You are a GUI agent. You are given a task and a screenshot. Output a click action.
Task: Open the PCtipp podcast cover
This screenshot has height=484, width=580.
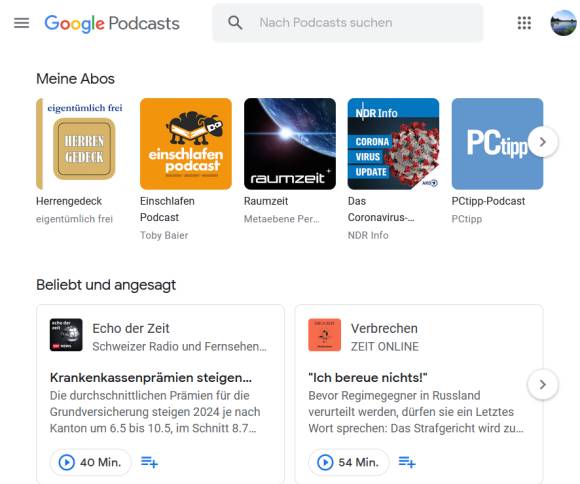(x=497, y=144)
